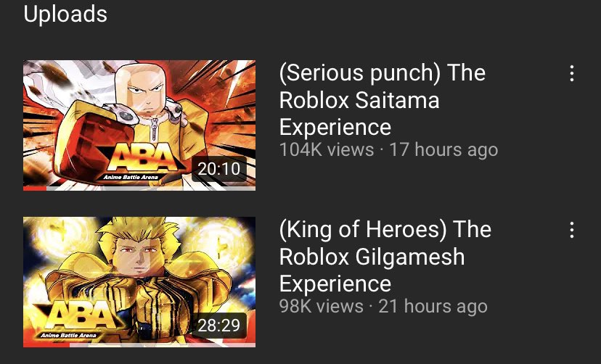The height and width of the screenshot is (364, 601).
Task: Click "98K views · 21 hours ago" text
Action: [383, 306]
